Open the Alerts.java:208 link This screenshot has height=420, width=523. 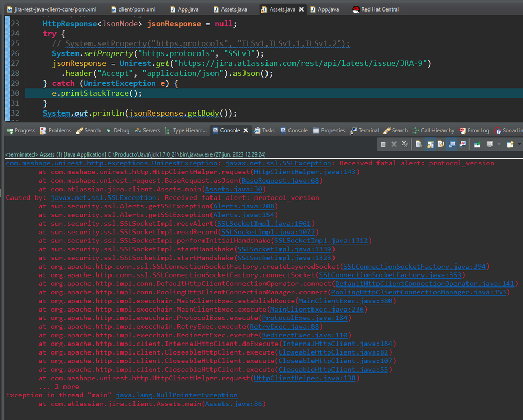(243, 206)
